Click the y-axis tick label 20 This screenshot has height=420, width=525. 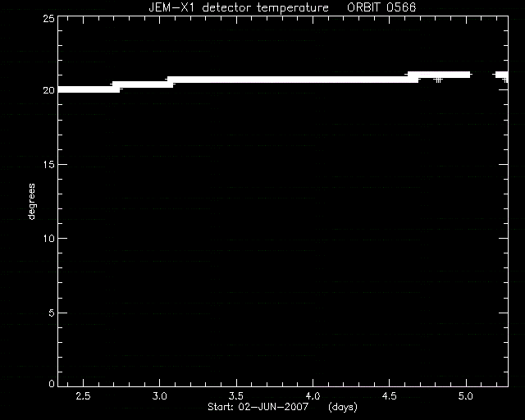(48, 90)
